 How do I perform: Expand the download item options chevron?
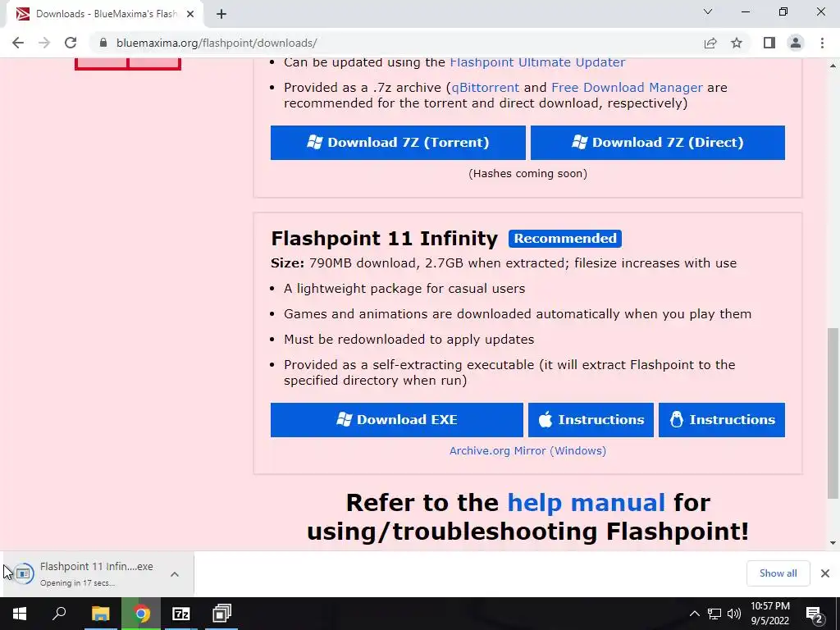click(175, 573)
